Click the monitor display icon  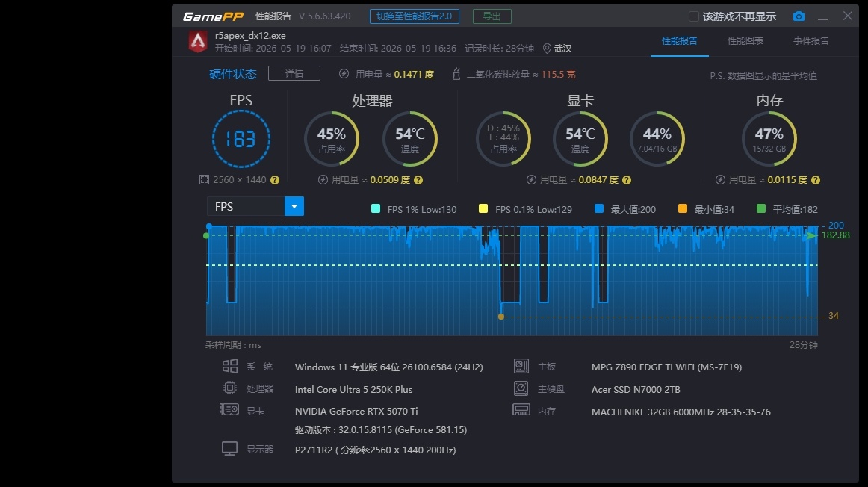click(230, 448)
